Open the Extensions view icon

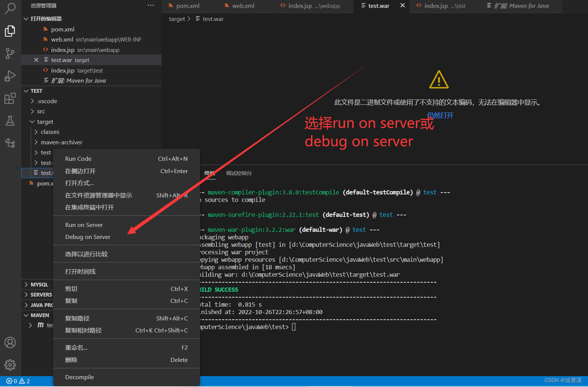point(10,98)
